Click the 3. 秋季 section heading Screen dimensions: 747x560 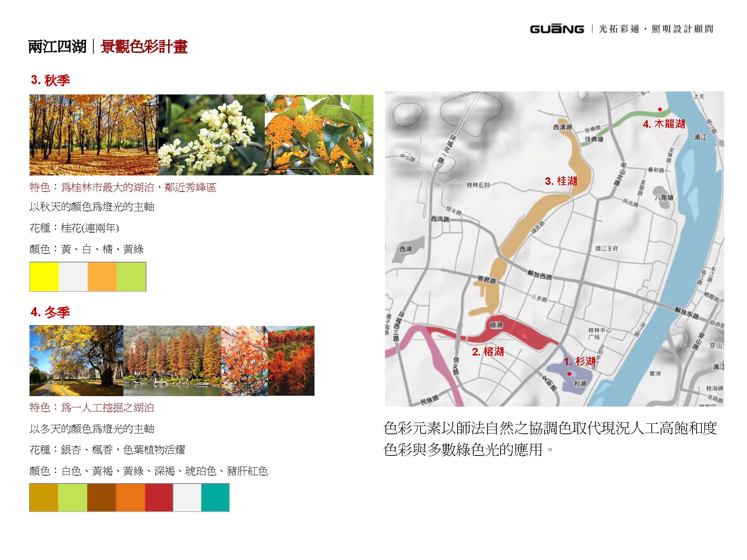point(50,80)
